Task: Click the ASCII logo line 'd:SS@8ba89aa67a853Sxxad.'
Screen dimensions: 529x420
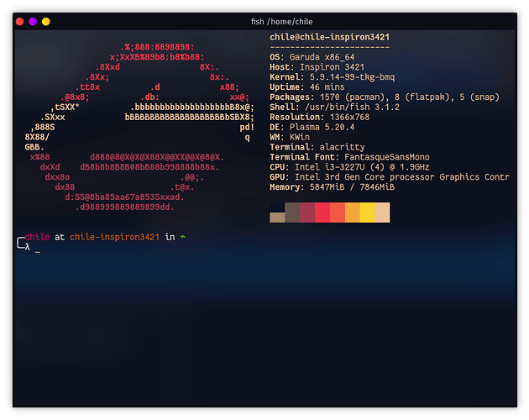Action: click(x=124, y=197)
